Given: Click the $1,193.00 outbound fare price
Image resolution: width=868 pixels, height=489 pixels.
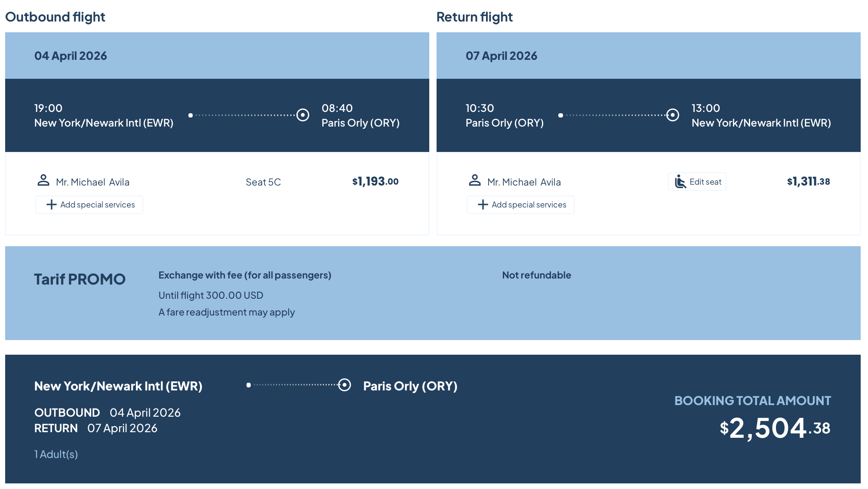Looking at the screenshot, I should tap(376, 182).
